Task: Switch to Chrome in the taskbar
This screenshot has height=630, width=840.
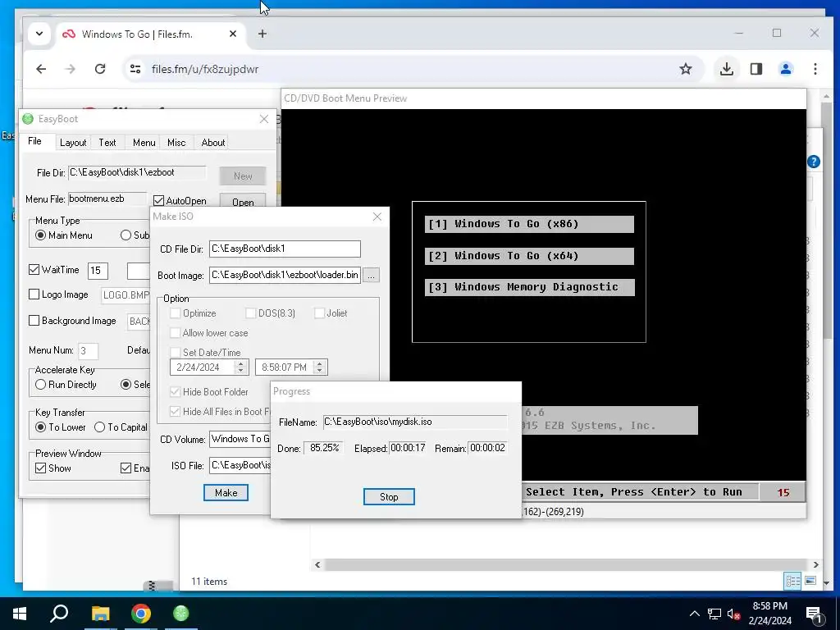Action: tap(140, 614)
